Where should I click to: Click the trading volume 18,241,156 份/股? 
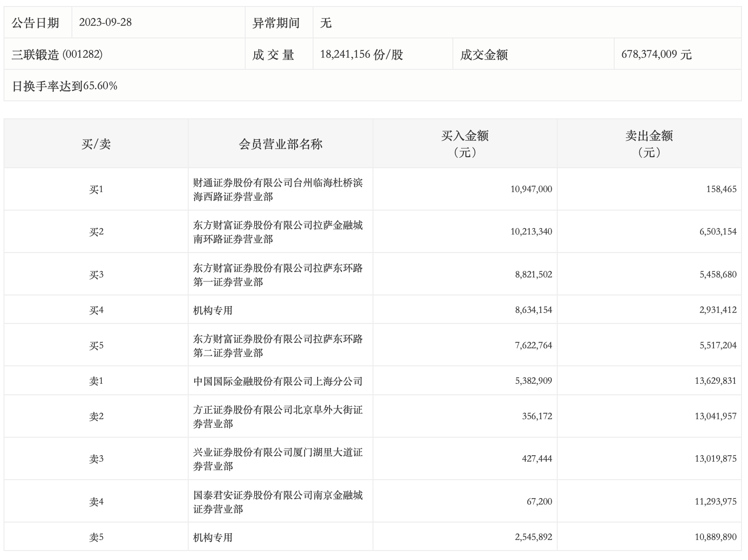pyautogui.click(x=361, y=54)
